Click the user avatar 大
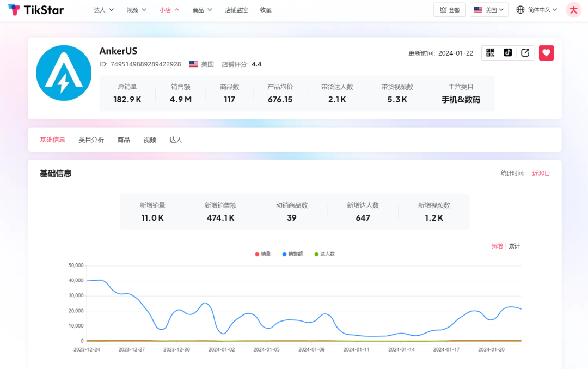 573,10
